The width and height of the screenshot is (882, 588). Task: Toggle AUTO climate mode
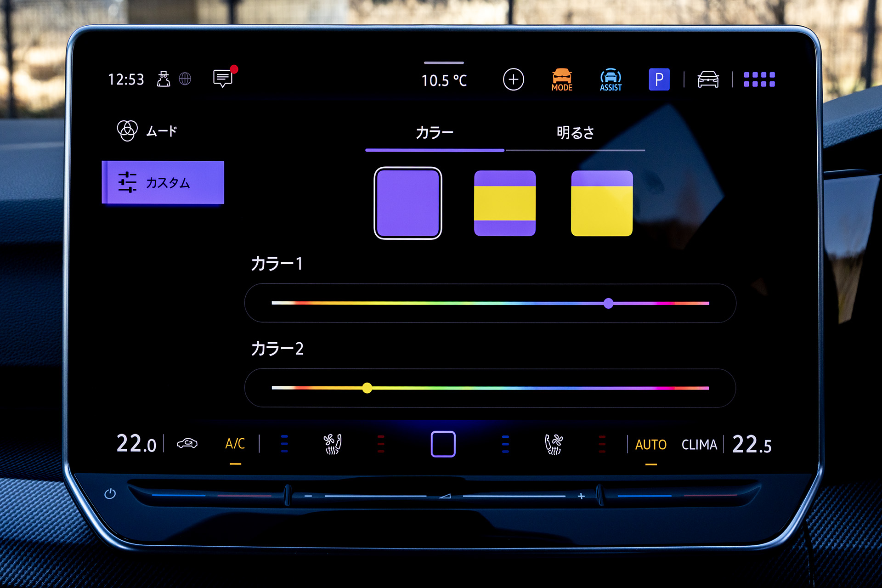[x=650, y=445]
